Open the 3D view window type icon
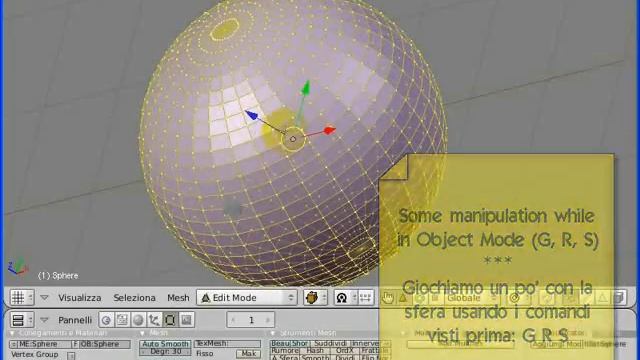Viewport: 640px width, 360px height. [x=18, y=298]
